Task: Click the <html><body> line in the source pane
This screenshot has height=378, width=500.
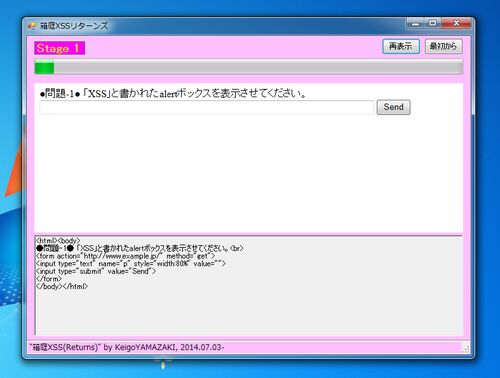Action: pos(58,240)
